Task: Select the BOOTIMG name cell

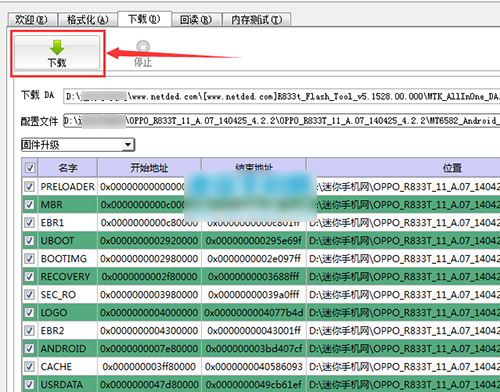Action: [68, 259]
